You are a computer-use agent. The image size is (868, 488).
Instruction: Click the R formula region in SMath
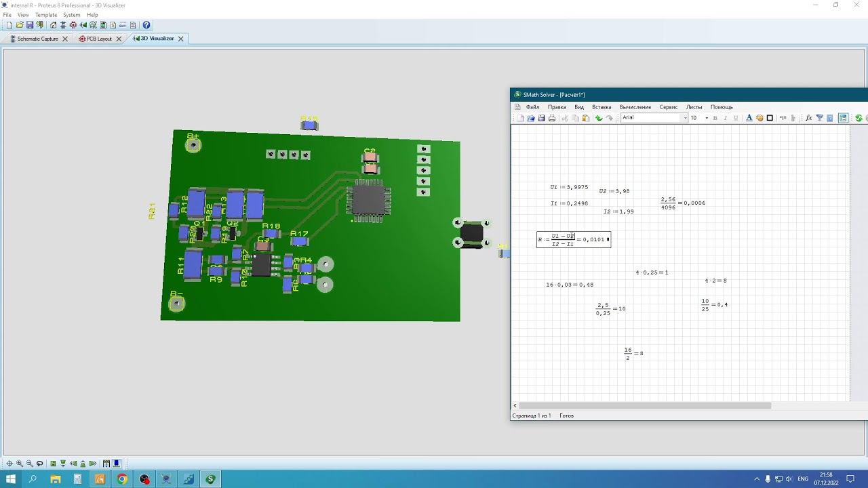(x=574, y=239)
